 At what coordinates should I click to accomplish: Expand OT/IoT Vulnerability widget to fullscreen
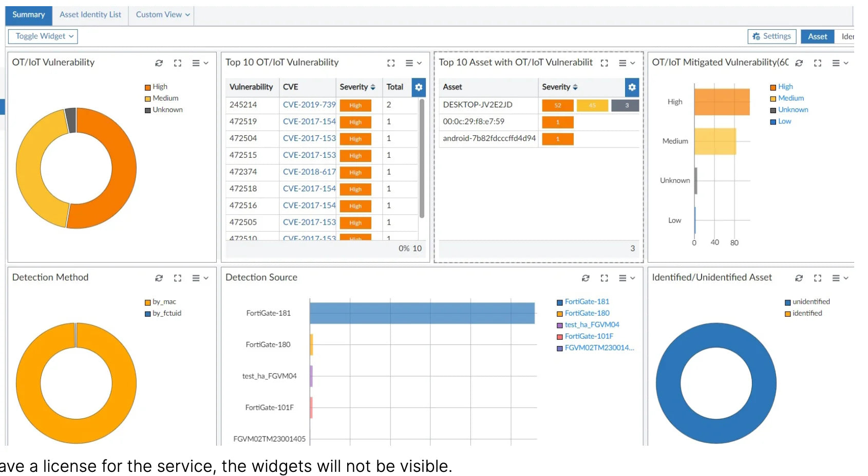click(x=178, y=63)
